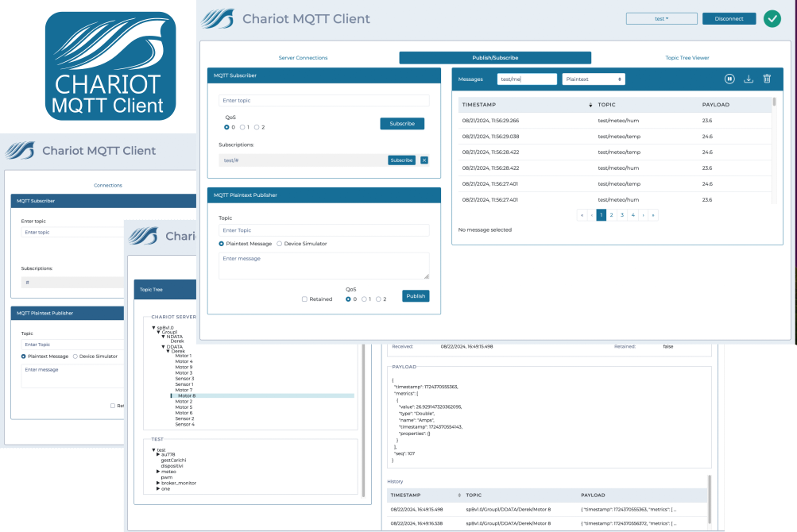
Task: Select publisher QoS 1 radio
Action: tap(364, 299)
